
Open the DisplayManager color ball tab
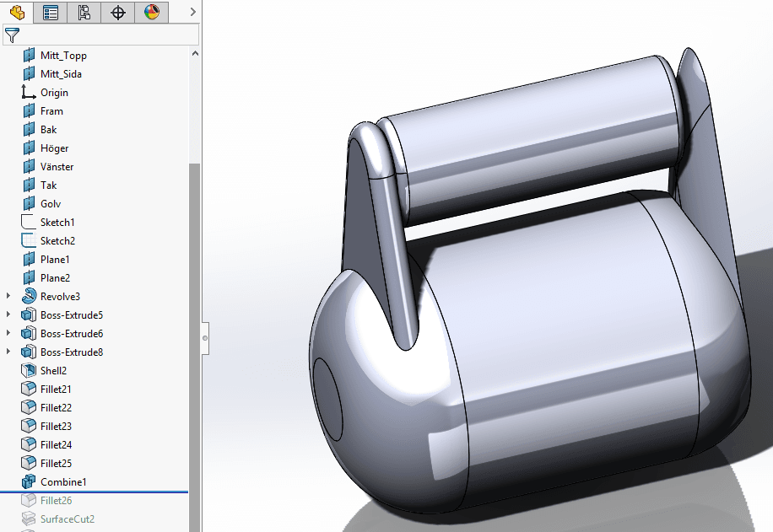tap(151, 12)
